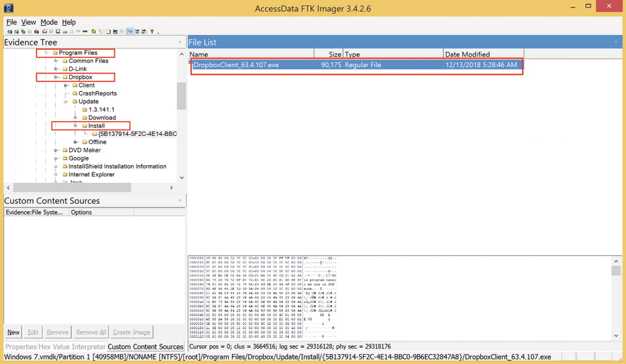The height and width of the screenshot is (364, 626).
Task: Collapse the Dropbox folder node
Action: (x=56, y=77)
